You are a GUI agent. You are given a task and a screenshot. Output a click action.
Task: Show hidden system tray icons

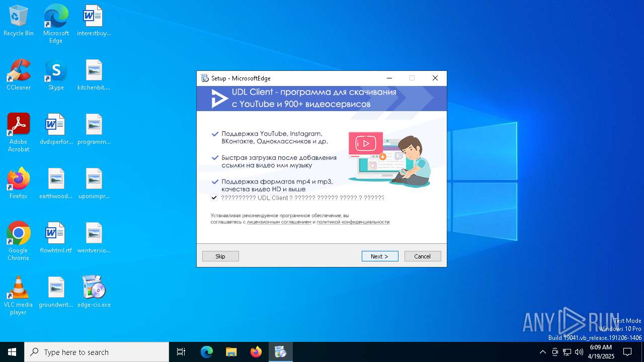point(542,352)
